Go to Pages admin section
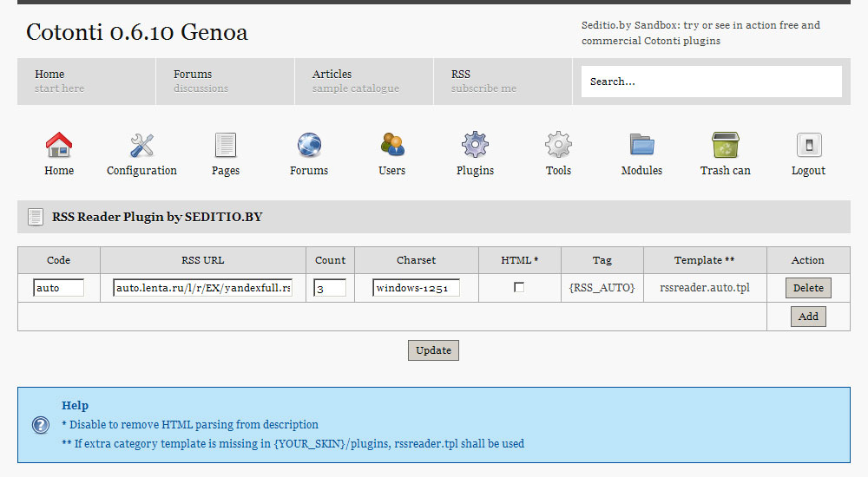 (x=226, y=146)
